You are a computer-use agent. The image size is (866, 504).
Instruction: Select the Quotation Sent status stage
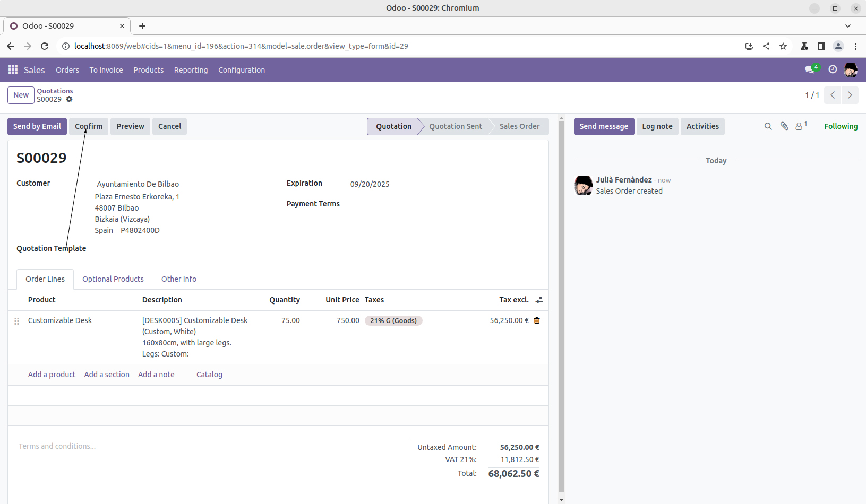[455, 126]
